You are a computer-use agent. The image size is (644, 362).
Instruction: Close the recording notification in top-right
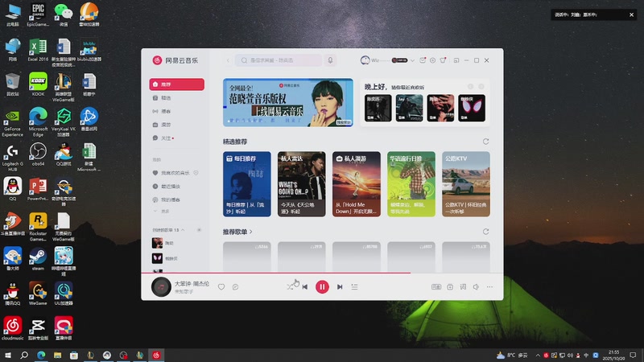[x=631, y=14]
